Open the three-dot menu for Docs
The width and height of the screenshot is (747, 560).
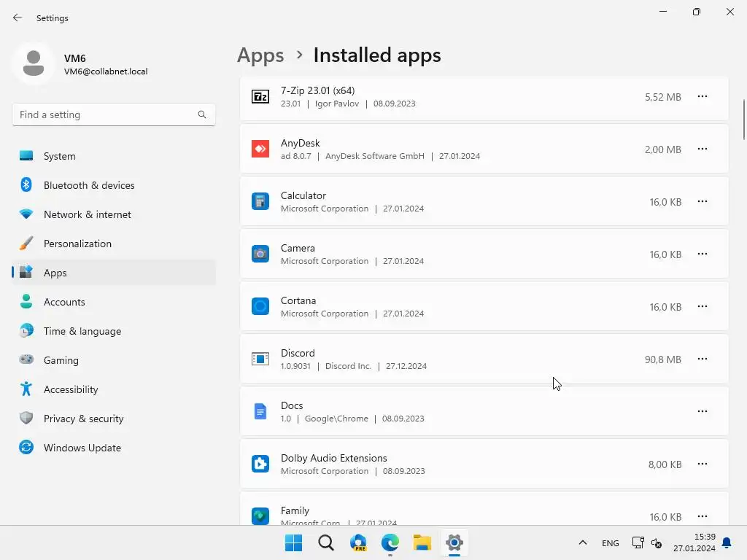click(x=703, y=411)
